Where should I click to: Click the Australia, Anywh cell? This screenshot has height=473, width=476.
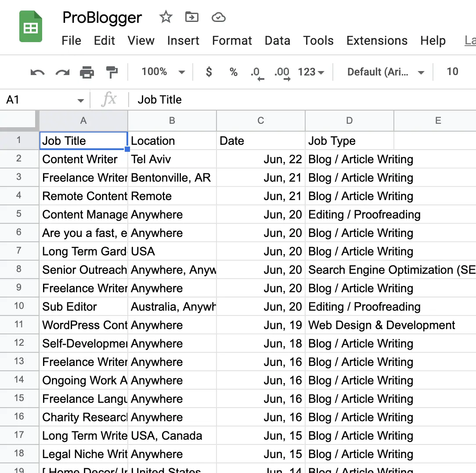coord(172,307)
